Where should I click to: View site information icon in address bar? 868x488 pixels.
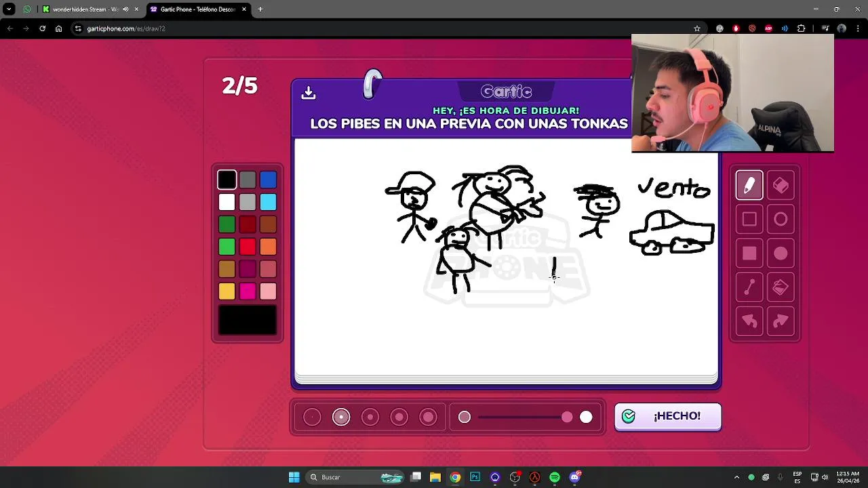coord(79,28)
